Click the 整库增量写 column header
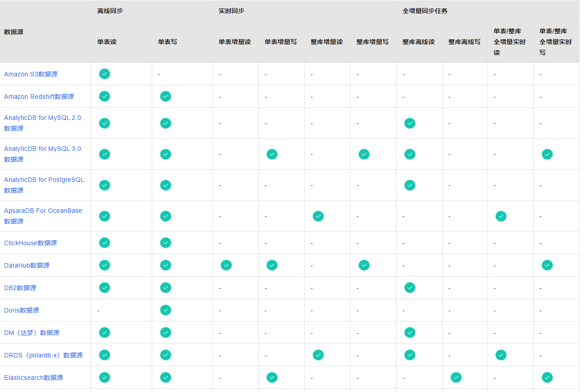585x392 pixels. tap(373, 42)
